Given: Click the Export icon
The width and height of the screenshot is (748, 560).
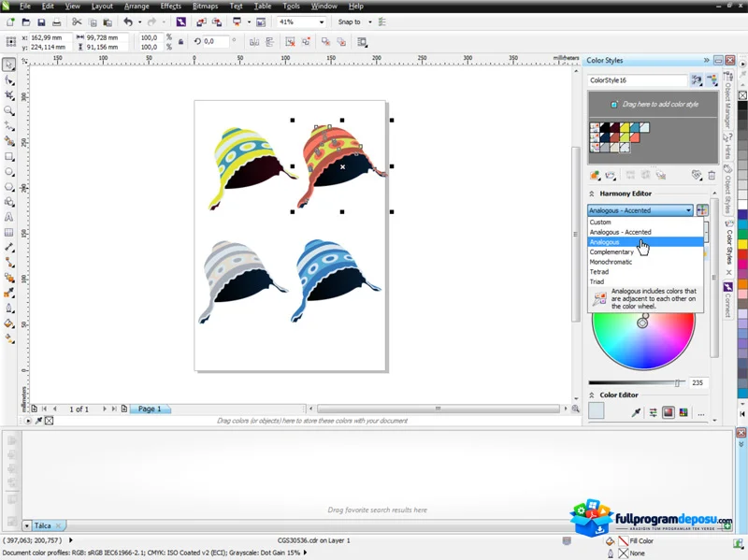Looking at the screenshot, I should coord(217,22).
